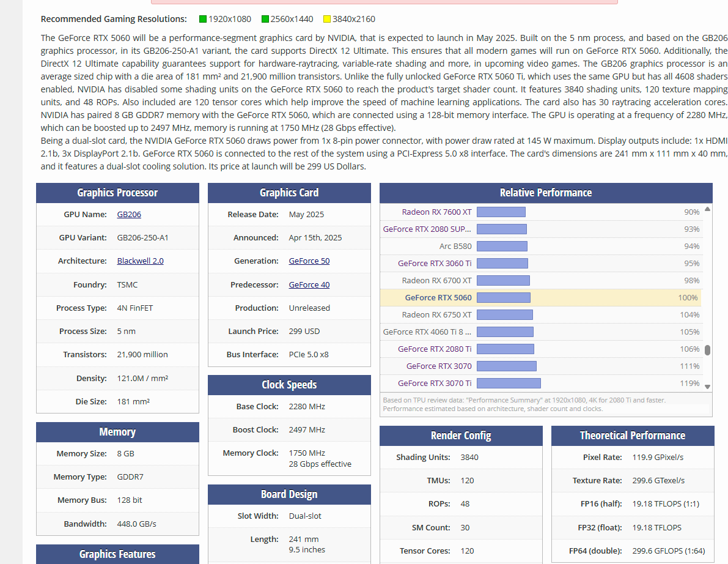Viewport: 728px width, 564px height.
Task: Click the Transistors value 21,900 million
Action: point(142,354)
